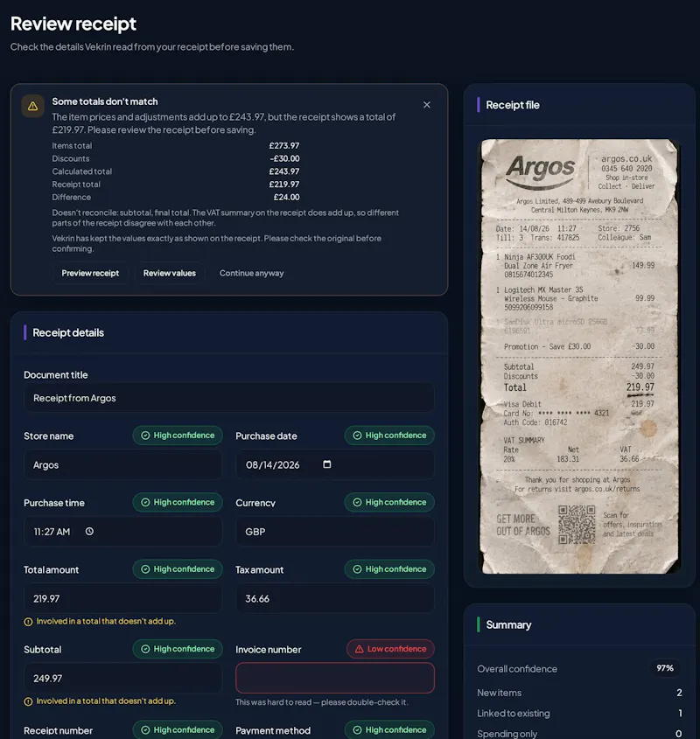Click the New items row in Summary
700x739 pixels.
[x=579, y=693]
